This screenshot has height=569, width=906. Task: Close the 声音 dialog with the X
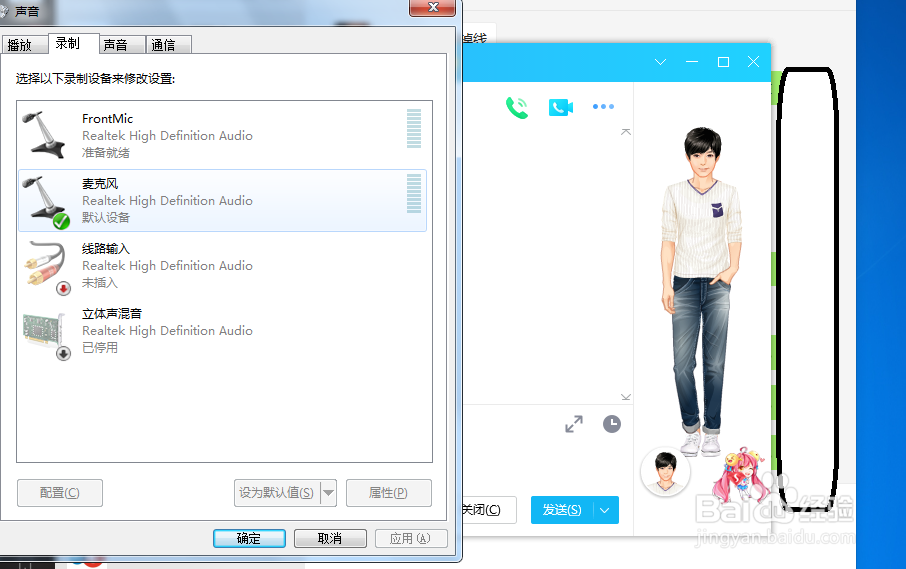pyautogui.click(x=433, y=8)
